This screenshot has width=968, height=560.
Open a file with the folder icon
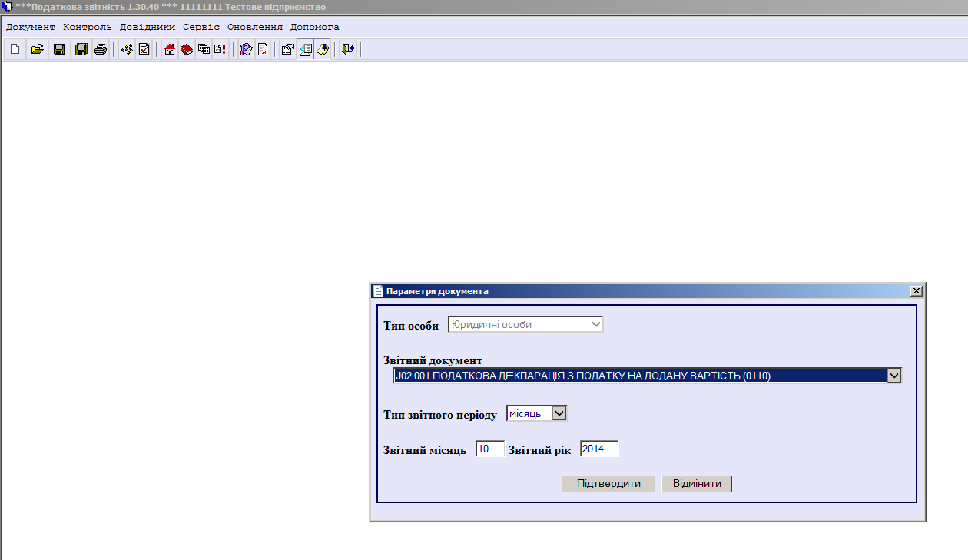pyautogui.click(x=36, y=50)
